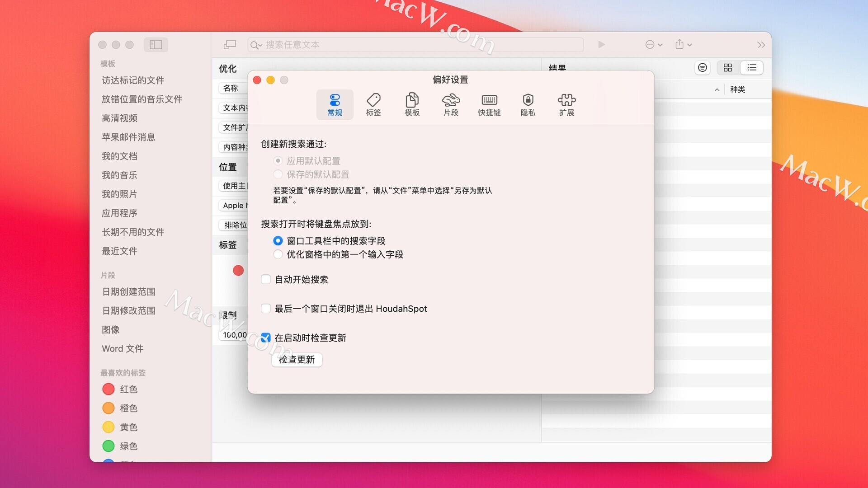Screen dimensions: 868x488
Task: Open the 扩展 extensions preferences tab
Action: point(566,105)
